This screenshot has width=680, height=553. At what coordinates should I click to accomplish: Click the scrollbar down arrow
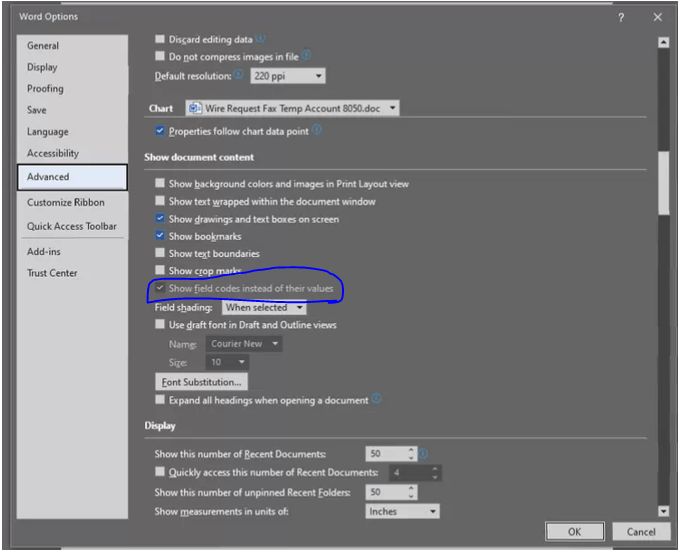(x=663, y=511)
